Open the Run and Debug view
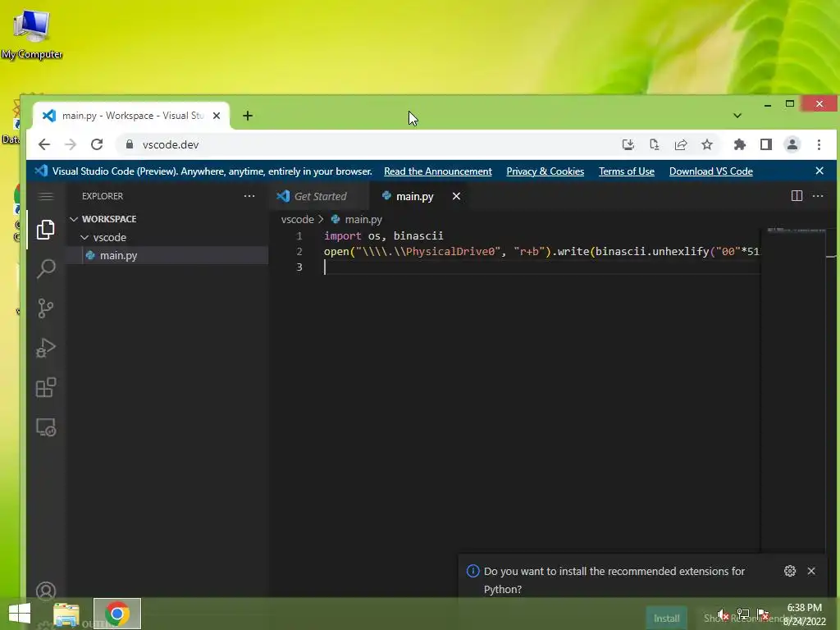 click(x=46, y=348)
